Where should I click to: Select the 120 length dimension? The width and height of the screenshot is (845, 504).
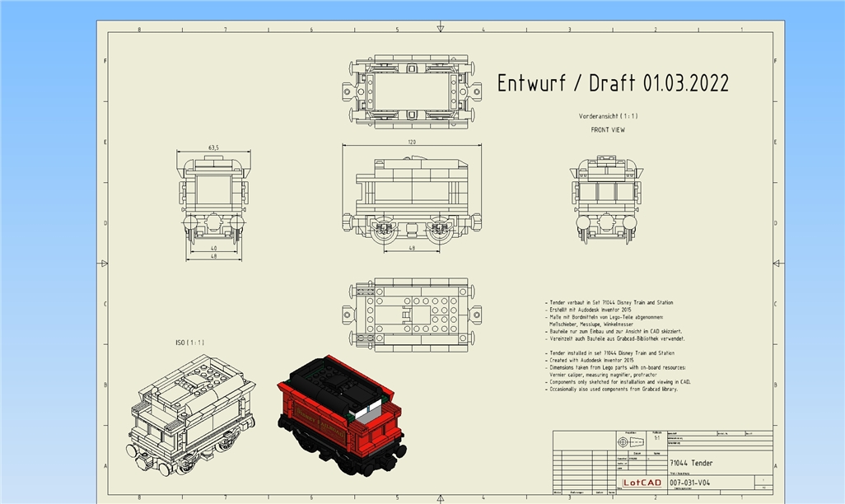point(412,142)
